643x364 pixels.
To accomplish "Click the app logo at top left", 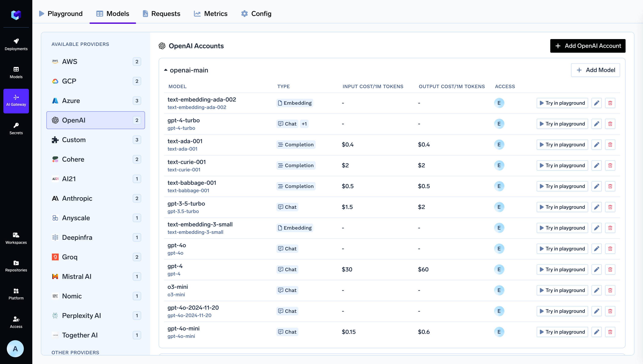I will pyautogui.click(x=16, y=15).
